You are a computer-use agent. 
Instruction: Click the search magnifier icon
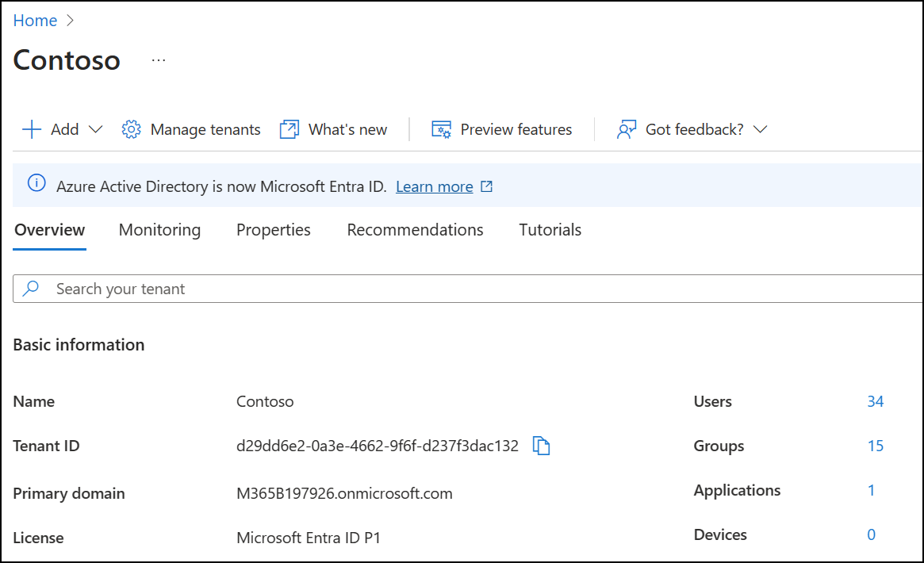click(x=31, y=289)
